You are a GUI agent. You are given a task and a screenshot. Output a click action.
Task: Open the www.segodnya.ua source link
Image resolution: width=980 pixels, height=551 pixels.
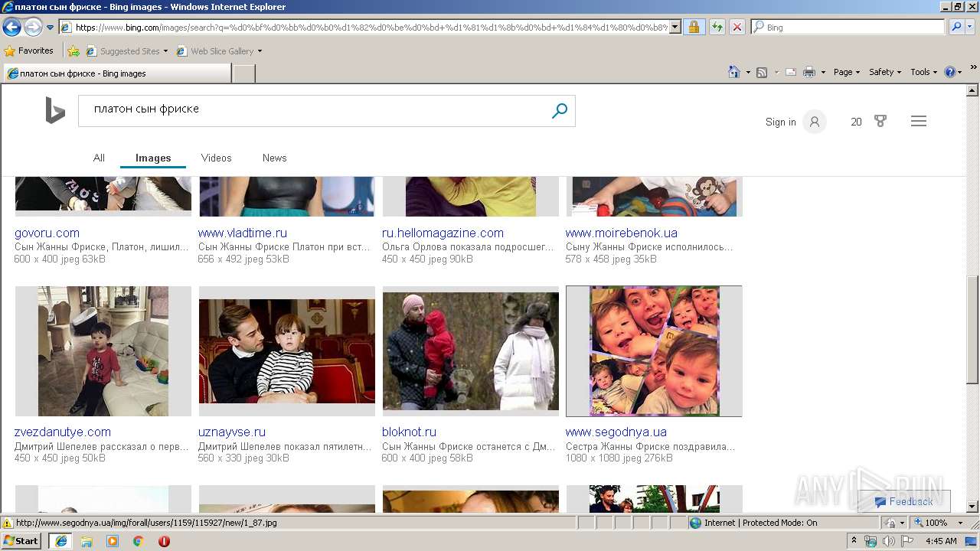click(x=616, y=432)
